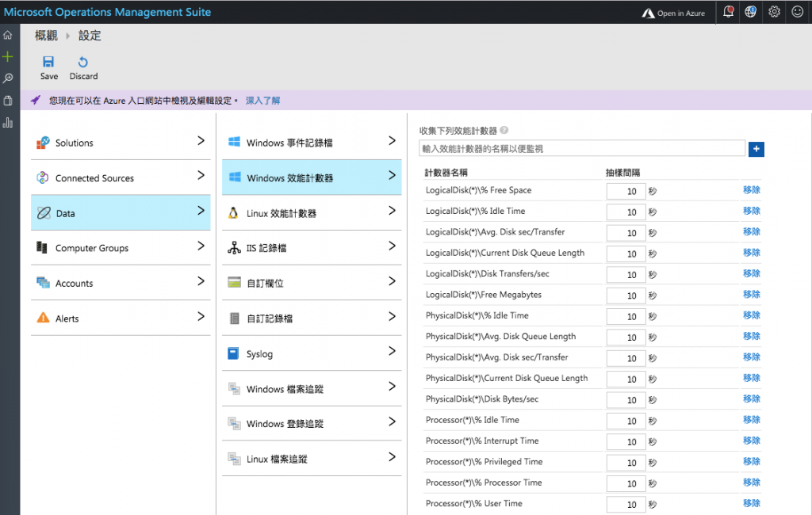Click the notifications bell icon
This screenshot has height=515, width=812.
tap(728, 12)
